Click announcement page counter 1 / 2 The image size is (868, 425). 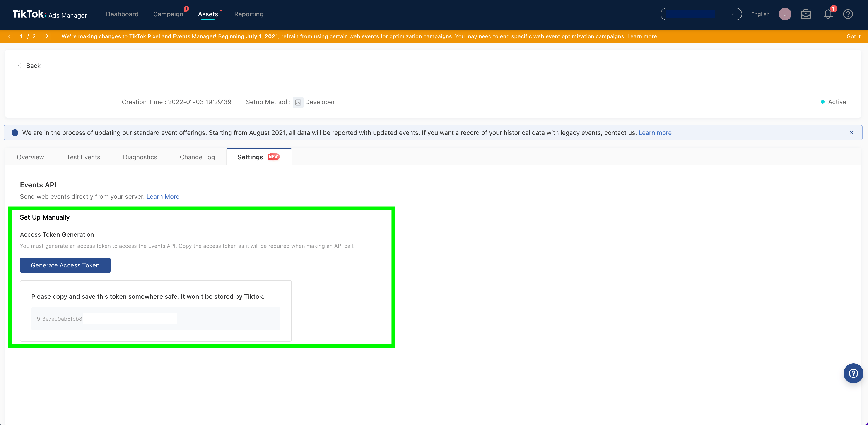pos(28,36)
